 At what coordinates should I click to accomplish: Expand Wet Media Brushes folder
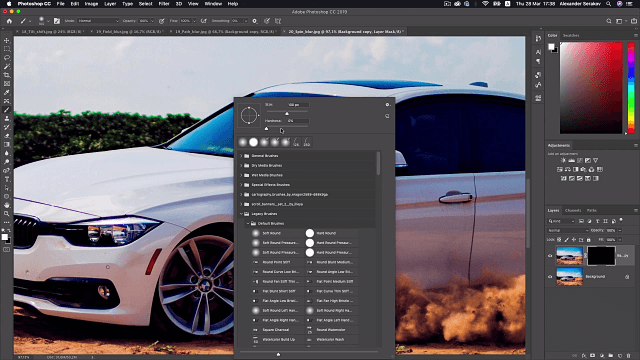point(241,175)
